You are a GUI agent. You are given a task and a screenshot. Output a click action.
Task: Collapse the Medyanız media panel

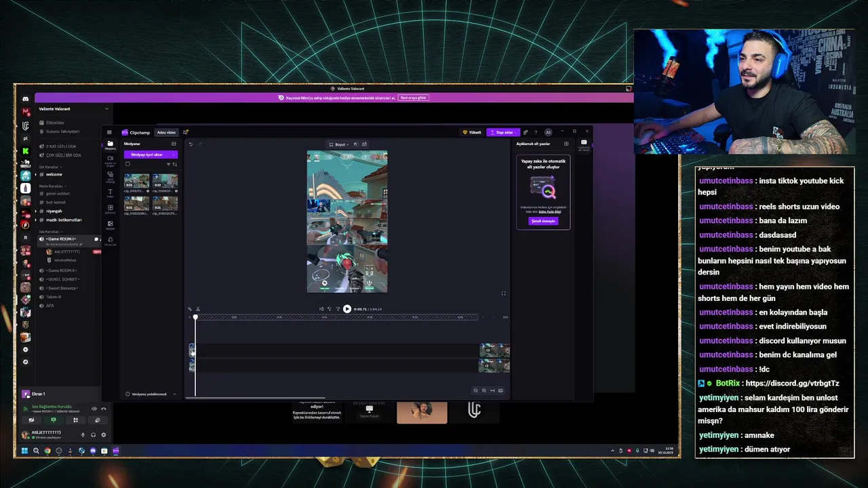pyautogui.click(x=174, y=144)
